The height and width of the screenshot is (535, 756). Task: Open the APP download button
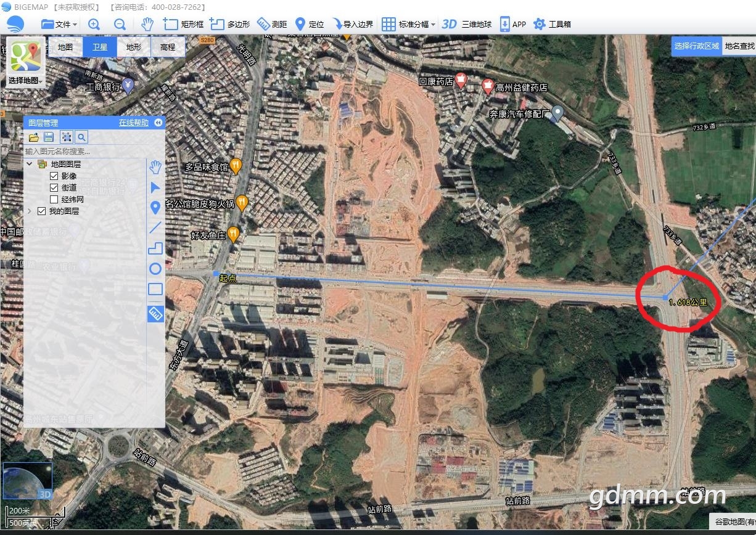tap(512, 24)
